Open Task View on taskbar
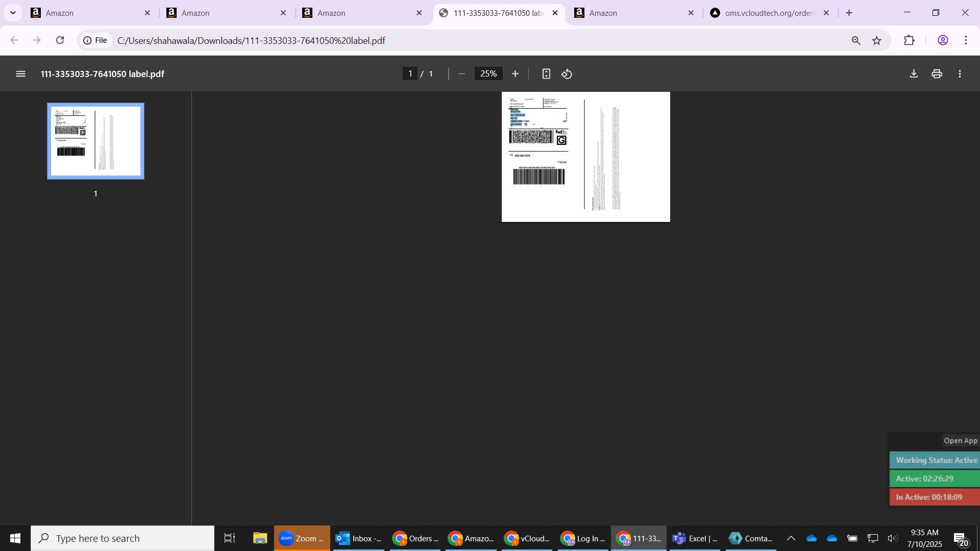This screenshot has height=551, width=980. click(230, 538)
